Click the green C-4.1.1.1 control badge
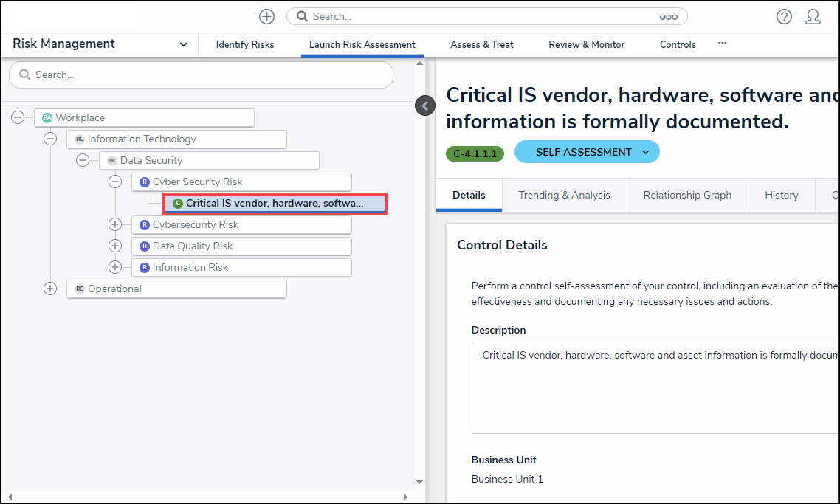 coord(475,153)
